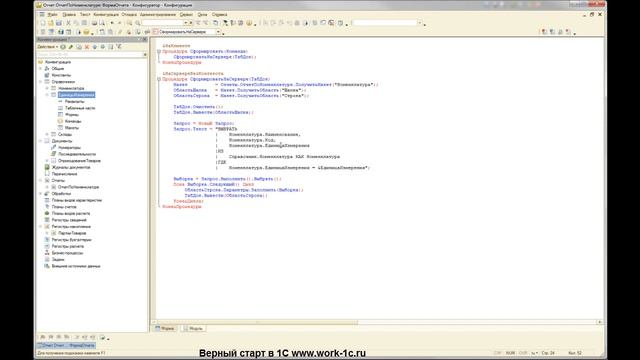Collapse procedure Сформировать code block

coord(159,51)
